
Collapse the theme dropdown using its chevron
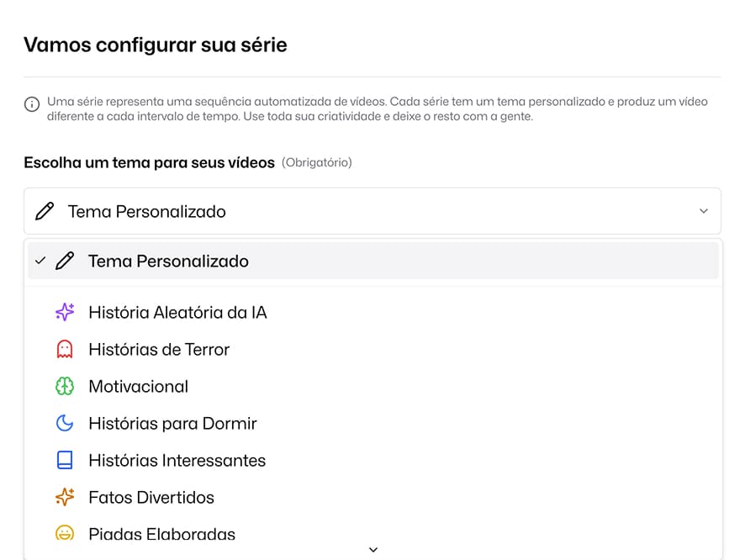[704, 211]
